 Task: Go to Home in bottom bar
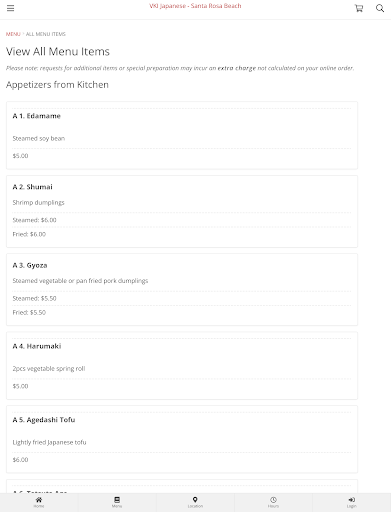39,502
